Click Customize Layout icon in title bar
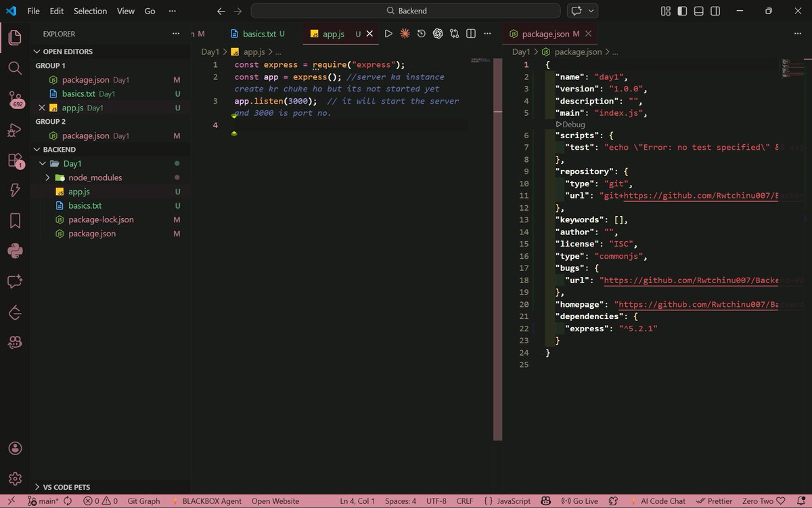812x508 pixels. (x=666, y=11)
